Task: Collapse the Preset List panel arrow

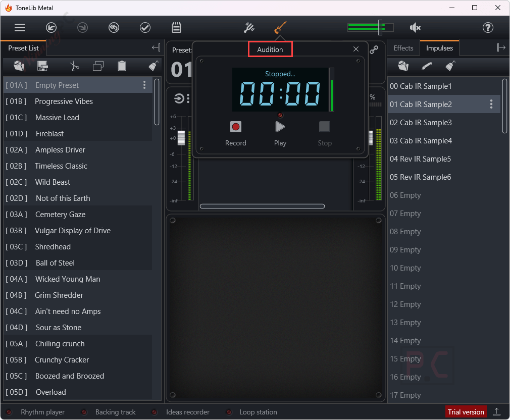Action: point(156,48)
